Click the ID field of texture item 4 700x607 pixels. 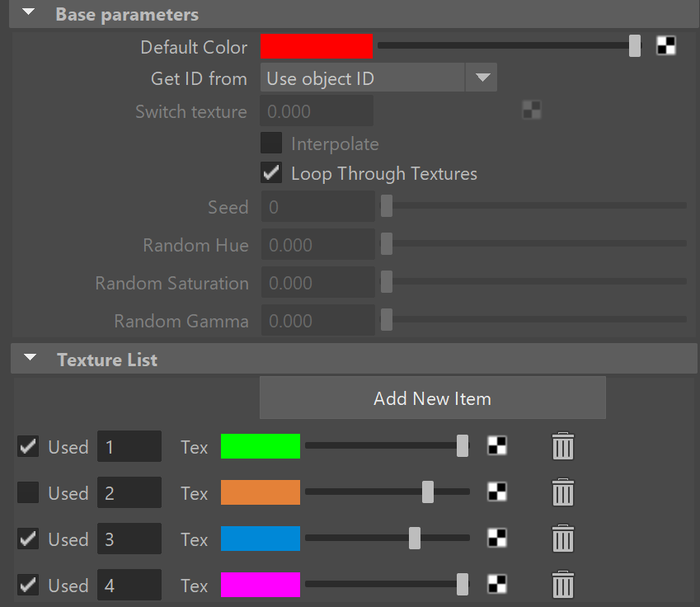[129, 585]
